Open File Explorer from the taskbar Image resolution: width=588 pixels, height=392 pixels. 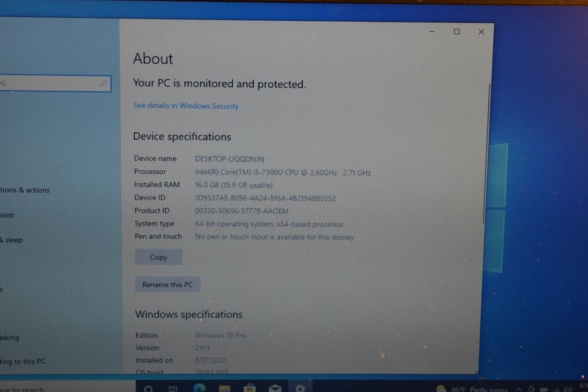coord(224,388)
